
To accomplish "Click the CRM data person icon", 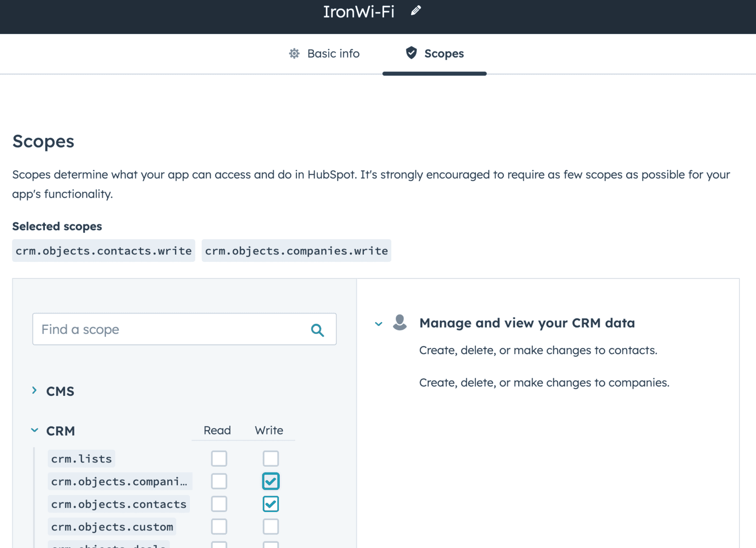I will coord(400,322).
